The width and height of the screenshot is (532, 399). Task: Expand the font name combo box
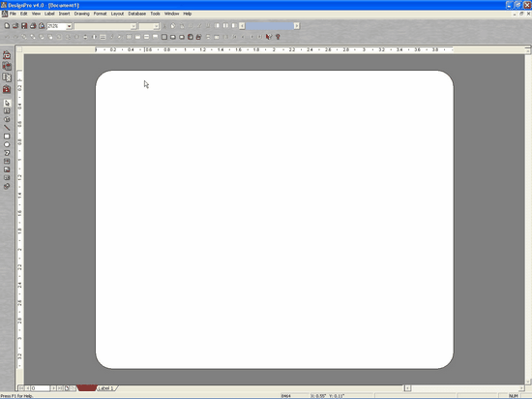(x=133, y=26)
